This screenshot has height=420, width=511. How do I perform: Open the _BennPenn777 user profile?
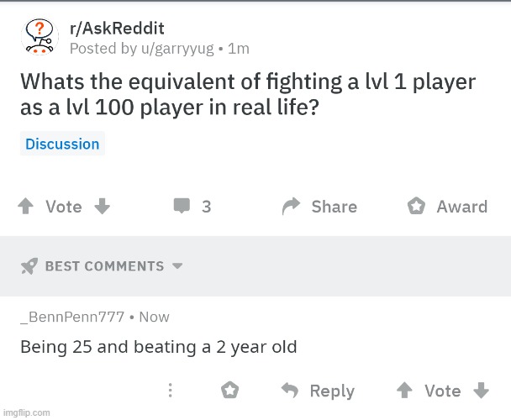[x=72, y=317]
